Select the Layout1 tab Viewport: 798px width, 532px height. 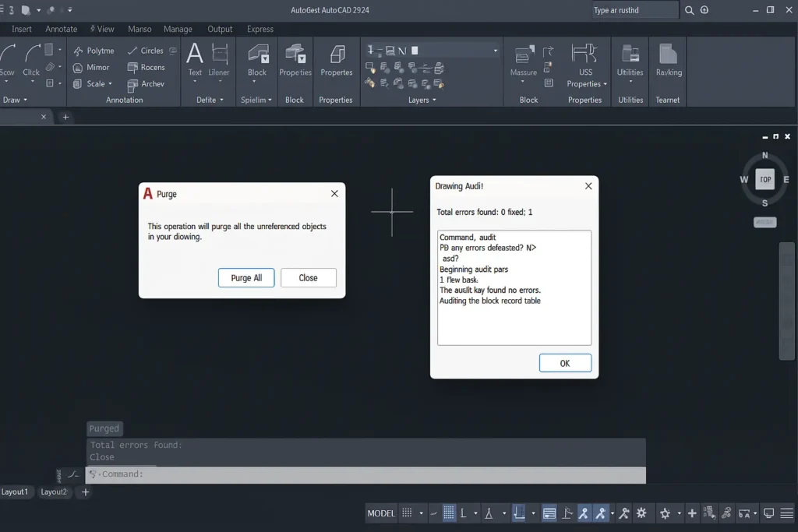[x=16, y=491]
